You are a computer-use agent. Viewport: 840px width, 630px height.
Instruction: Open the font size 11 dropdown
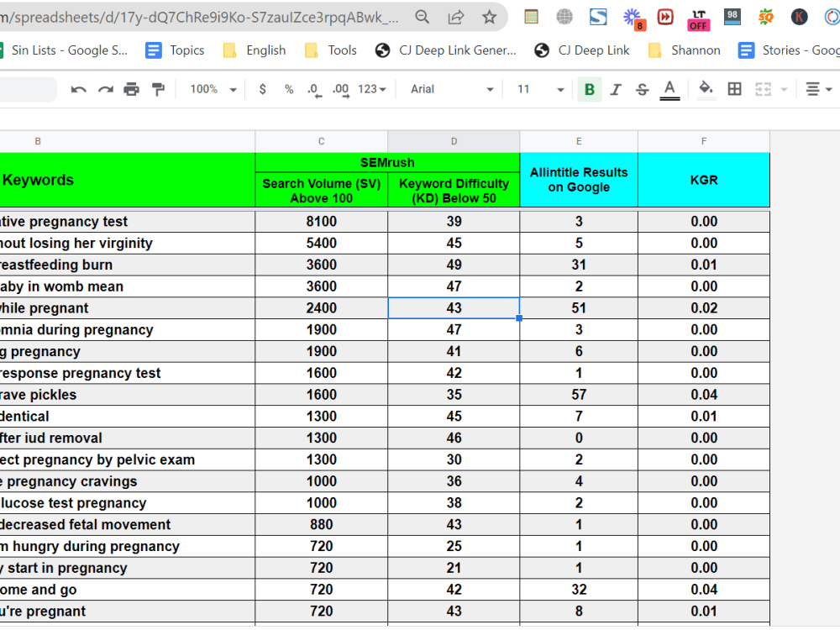click(540, 90)
